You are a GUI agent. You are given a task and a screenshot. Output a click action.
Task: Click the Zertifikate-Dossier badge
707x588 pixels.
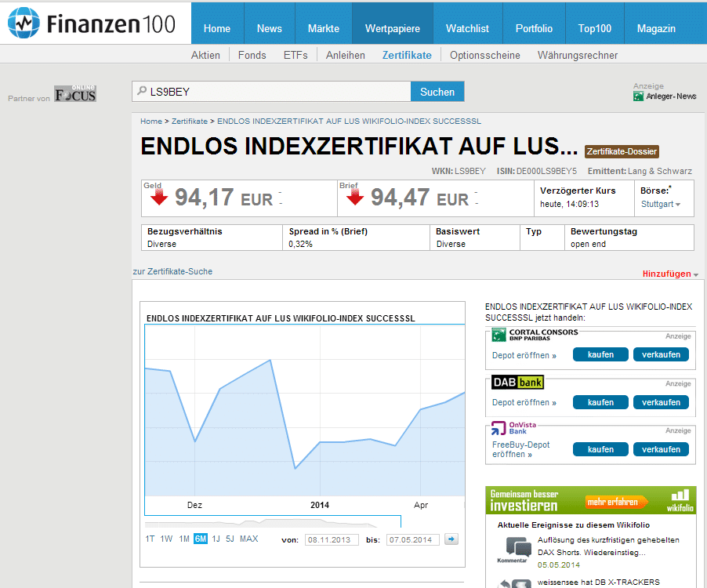pos(622,151)
